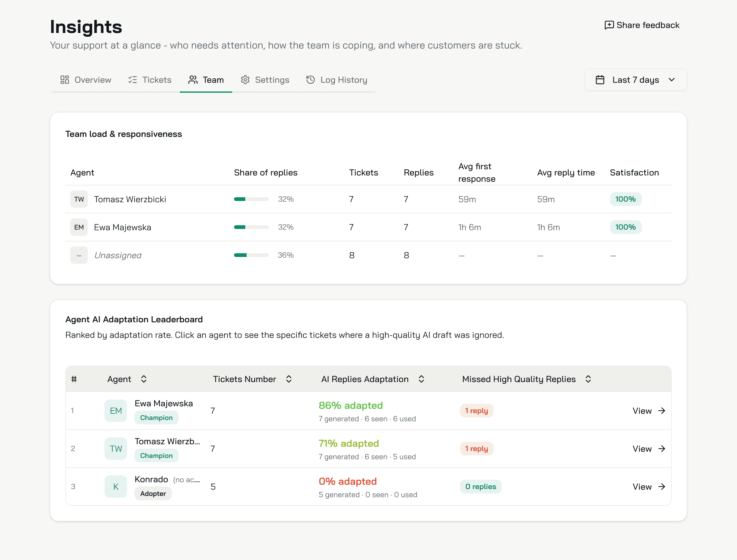View Tomasz Wierzb... ignored drafts

point(649,449)
